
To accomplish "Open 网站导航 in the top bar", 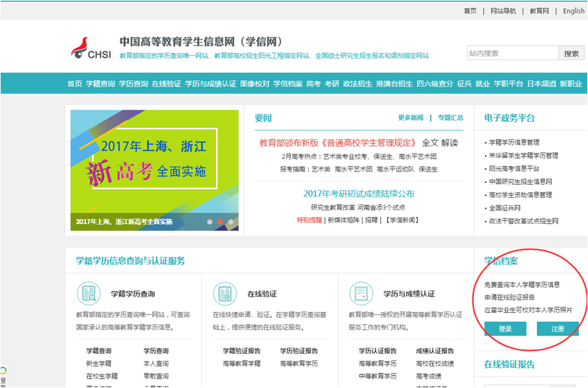I will [x=503, y=11].
